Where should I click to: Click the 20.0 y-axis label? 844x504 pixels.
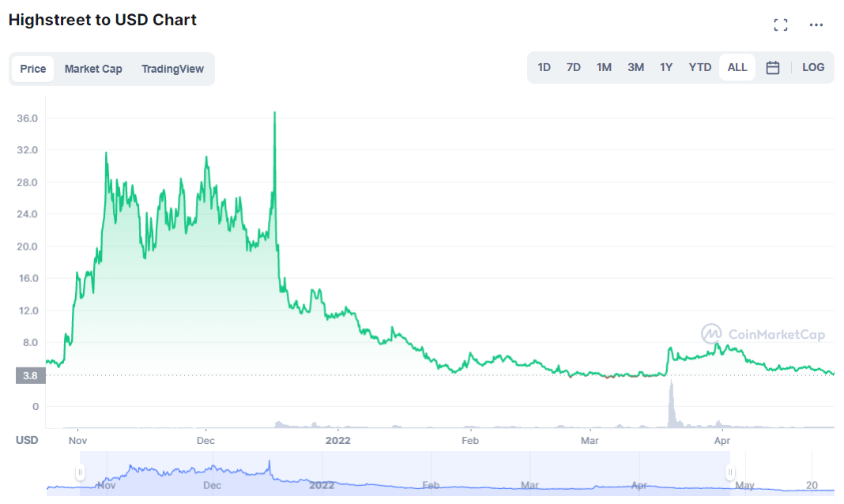coord(27,246)
